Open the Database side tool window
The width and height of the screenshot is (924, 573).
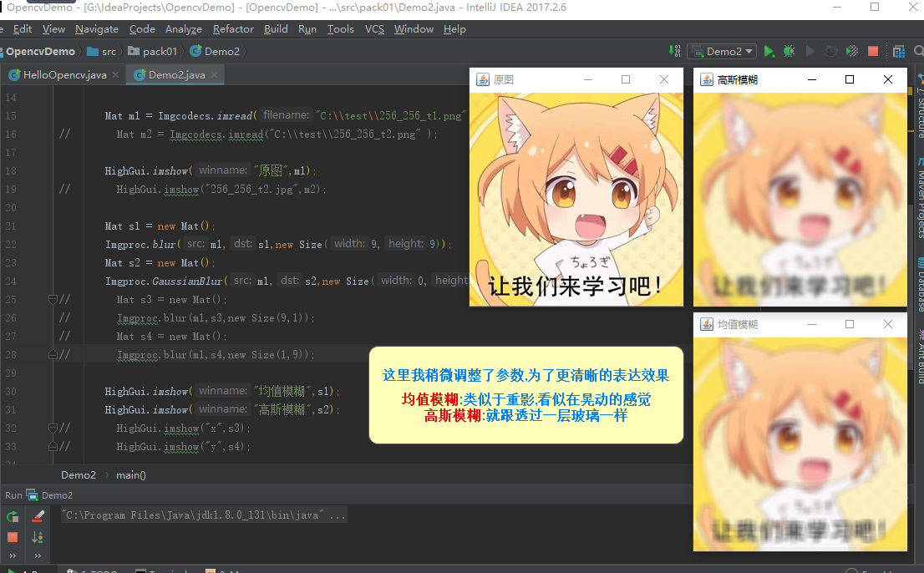[919, 285]
